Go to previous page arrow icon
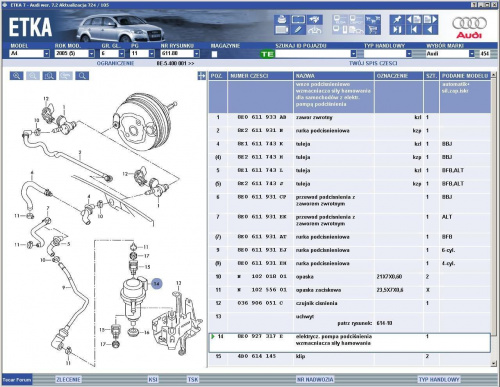 tap(414, 19)
